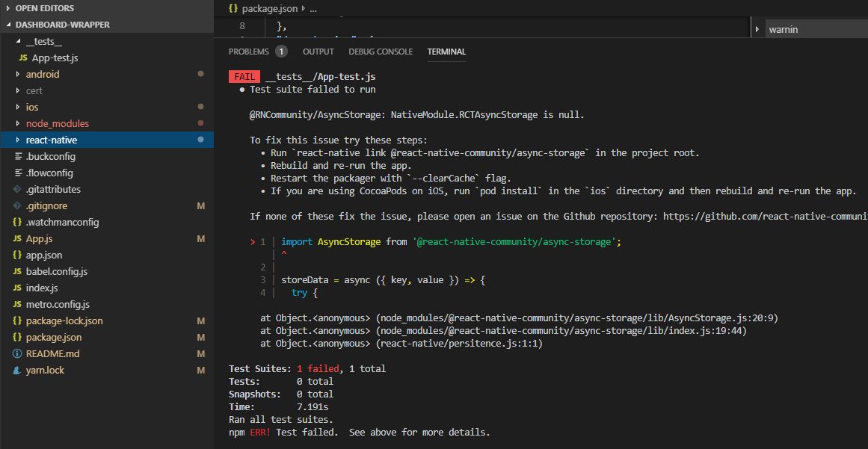868x449 pixels.
Task: Open the GitHub repository link in terminal
Action: click(x=765, y=216)
